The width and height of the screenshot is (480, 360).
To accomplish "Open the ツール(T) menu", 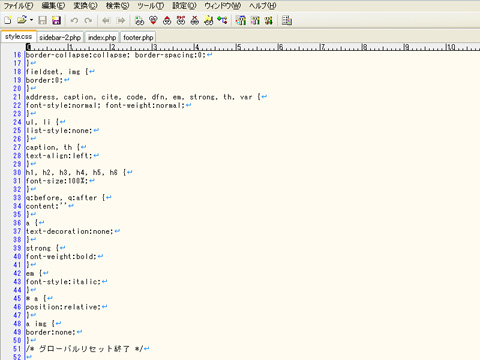I will coord(150,6).
